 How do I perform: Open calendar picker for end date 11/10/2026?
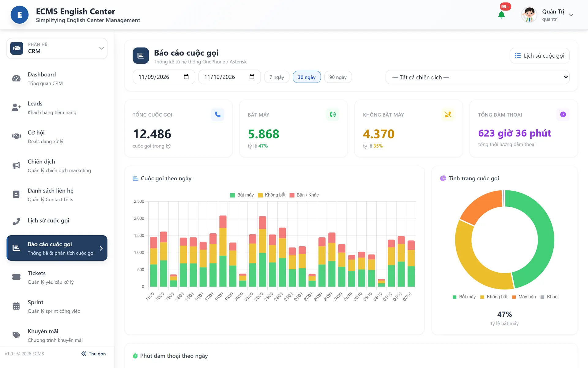tap(252, 77)
